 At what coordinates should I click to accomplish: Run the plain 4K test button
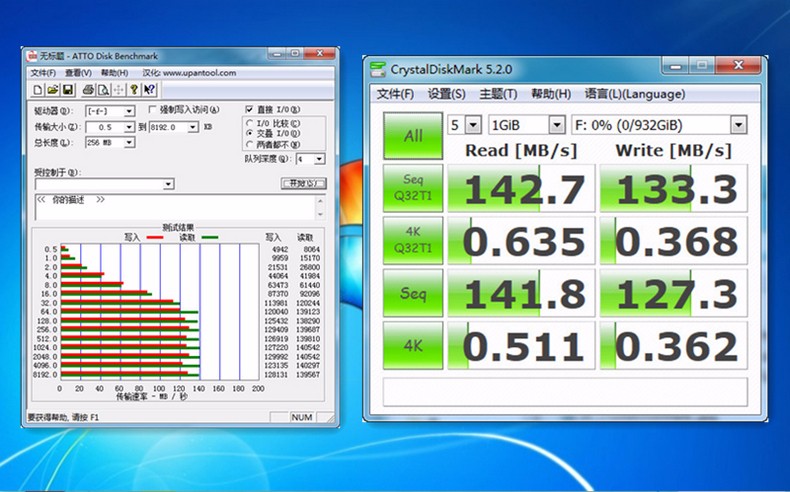413,345
